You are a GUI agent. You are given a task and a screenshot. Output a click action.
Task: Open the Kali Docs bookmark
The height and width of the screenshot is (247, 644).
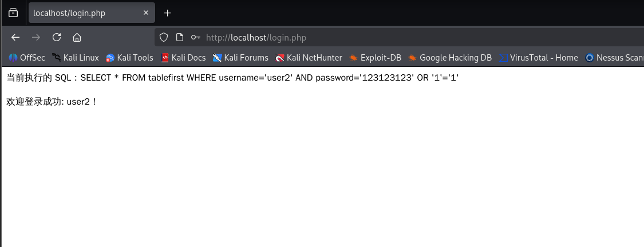point(183,58)
